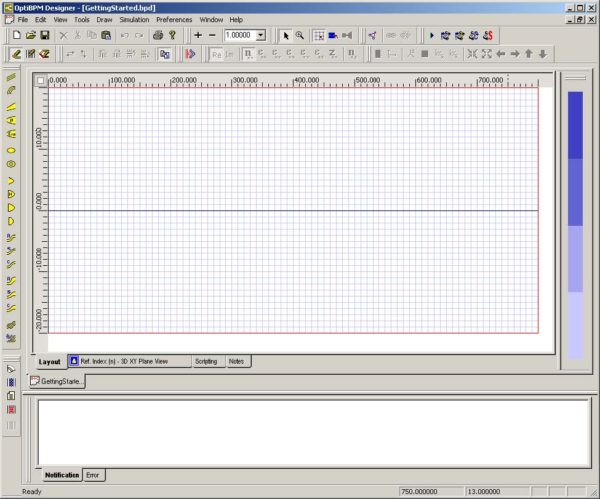Select the arc waveguide tool

coord(11,91)
